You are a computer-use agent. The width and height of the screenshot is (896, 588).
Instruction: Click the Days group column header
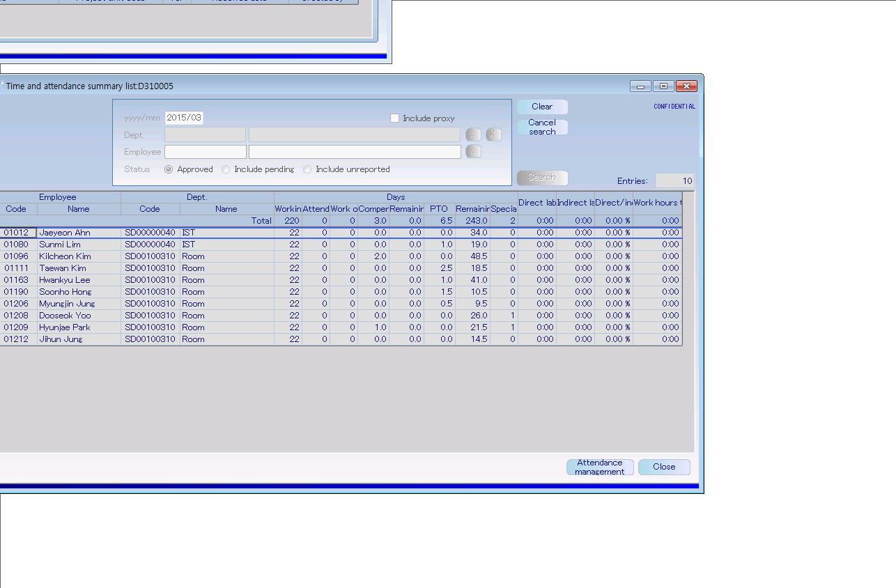[x=396, y=197]
